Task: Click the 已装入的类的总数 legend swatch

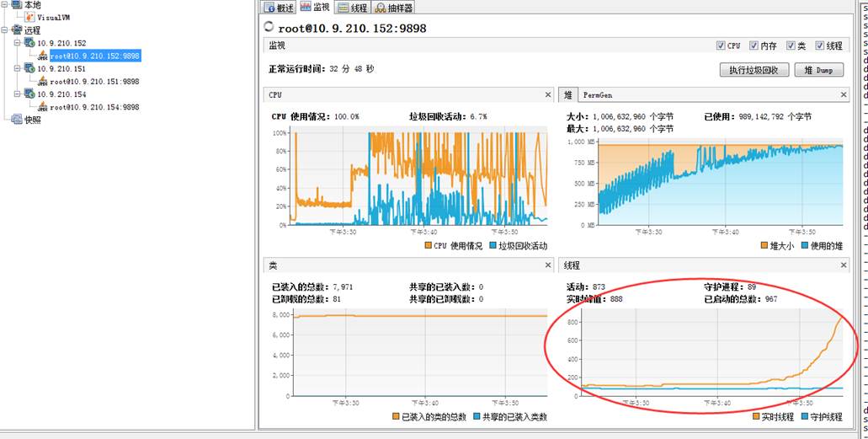Action: point(397,416)
